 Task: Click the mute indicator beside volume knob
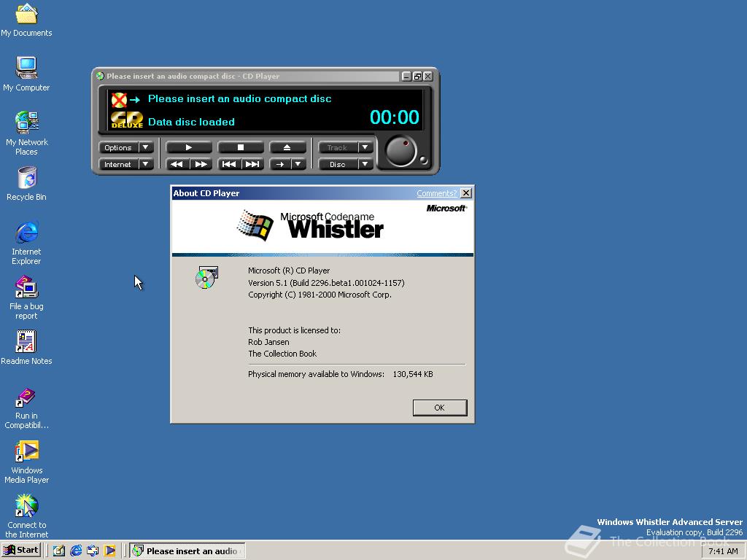[x=423, y=160]
